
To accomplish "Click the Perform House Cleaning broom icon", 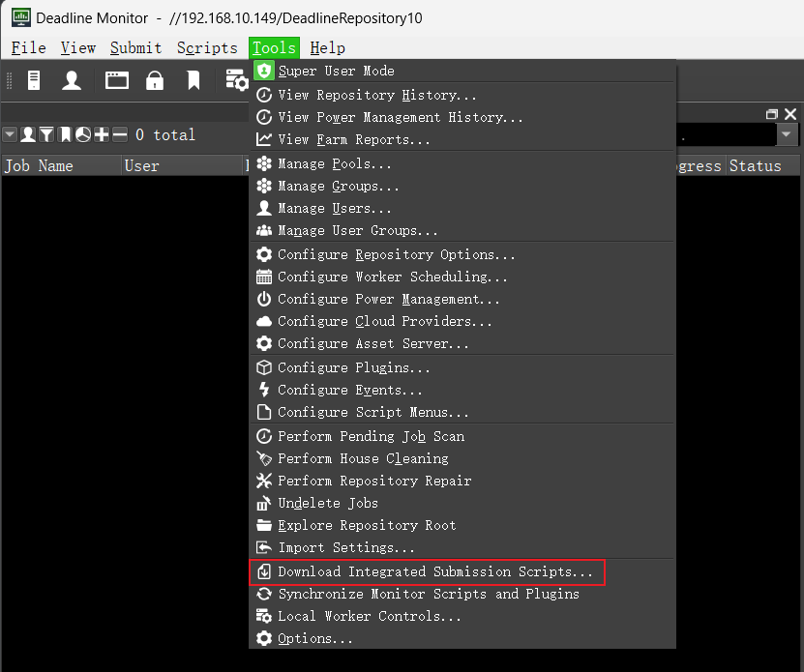I will 263,458.
